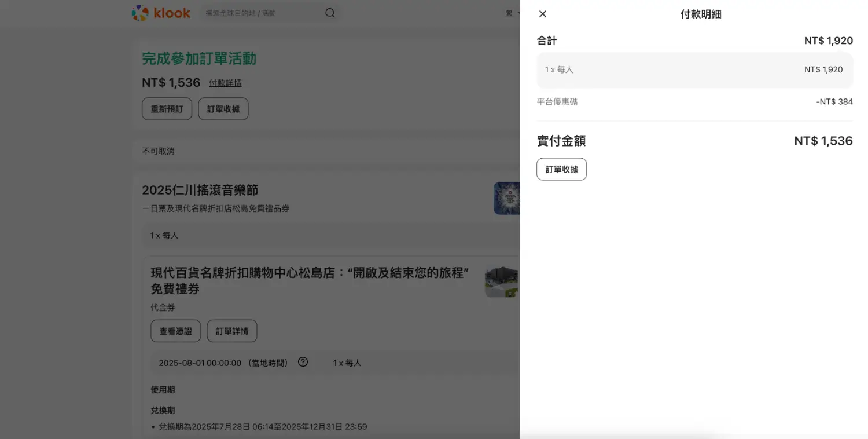Image resolution: width=868 pixels, height=439 pixels.
Task: Click the 平台優惠碼 discount row
Action: pos(694,102)
